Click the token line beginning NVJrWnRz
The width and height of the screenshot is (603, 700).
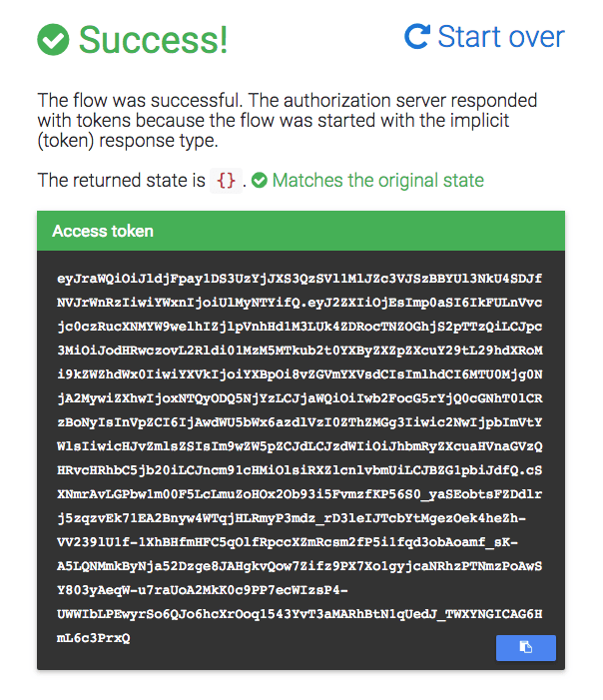300,303
